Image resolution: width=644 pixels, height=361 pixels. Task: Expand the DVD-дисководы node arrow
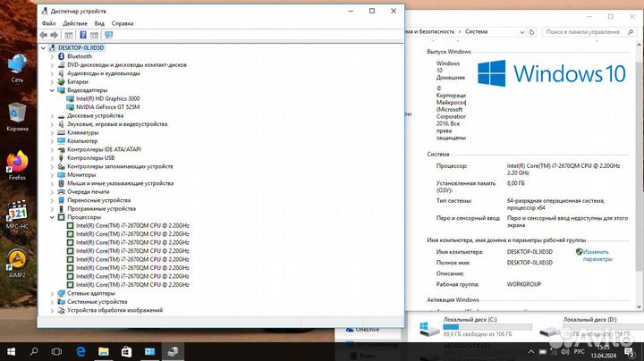(52, 65)
